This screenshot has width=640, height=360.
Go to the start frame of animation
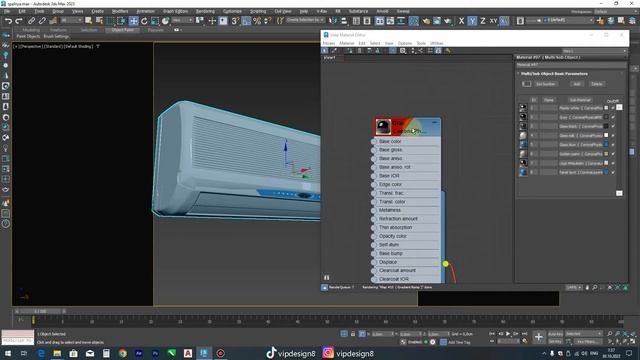[492, 334]
